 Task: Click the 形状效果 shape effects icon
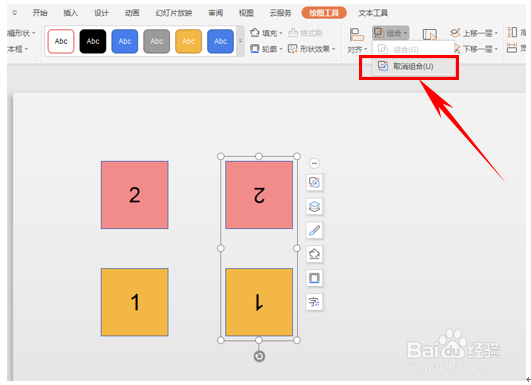pos(293,49)
